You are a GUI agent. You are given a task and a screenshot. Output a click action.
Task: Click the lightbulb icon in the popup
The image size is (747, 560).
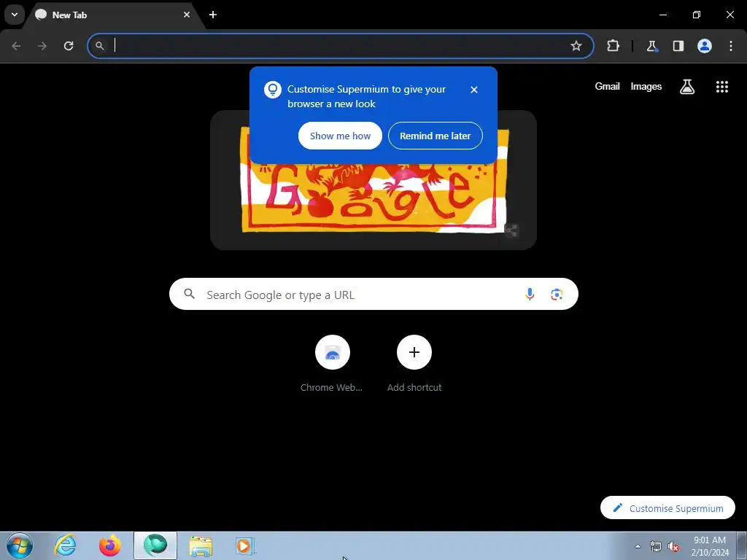273,90
